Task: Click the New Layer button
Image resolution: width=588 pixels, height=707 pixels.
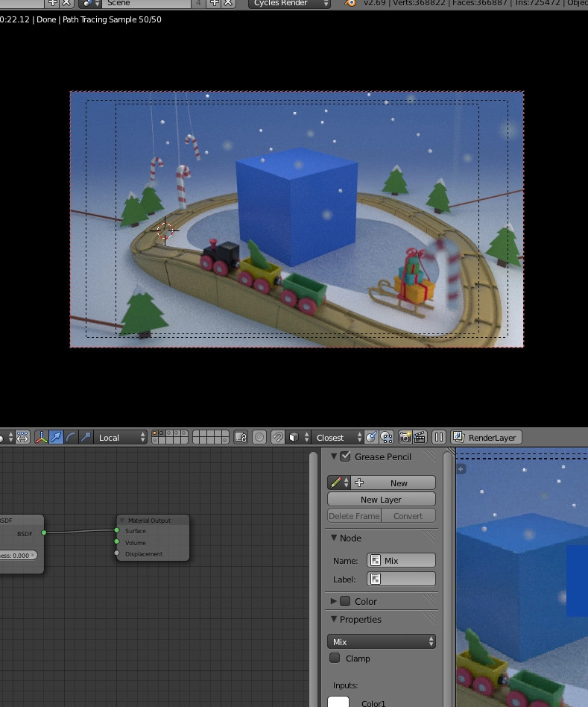Action: [381, 500]
